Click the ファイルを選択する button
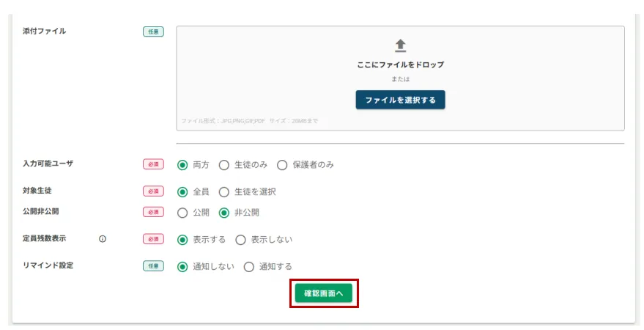The image size is (644, 330). pyautogui.click(x=400, y=100)
